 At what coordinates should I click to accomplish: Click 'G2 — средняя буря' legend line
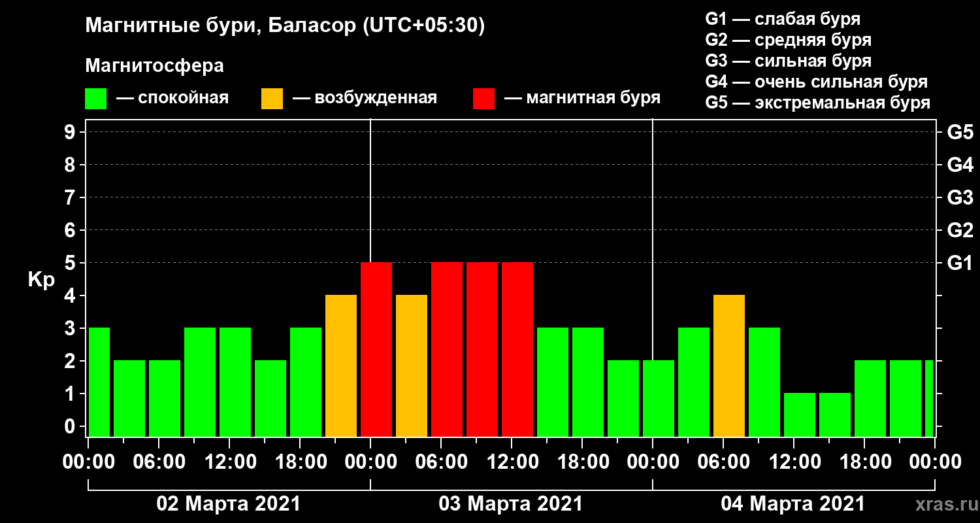[788, 40]
